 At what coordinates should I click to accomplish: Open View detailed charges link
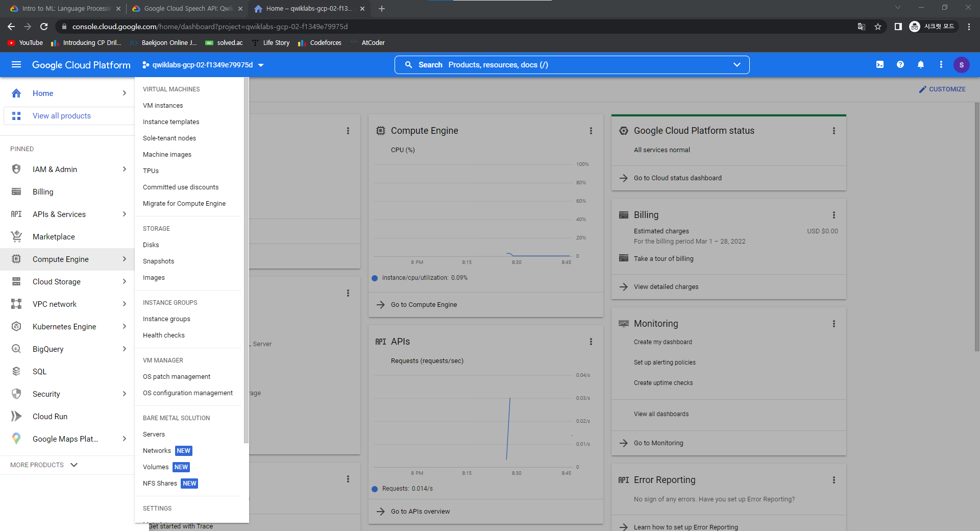(666, 286)
